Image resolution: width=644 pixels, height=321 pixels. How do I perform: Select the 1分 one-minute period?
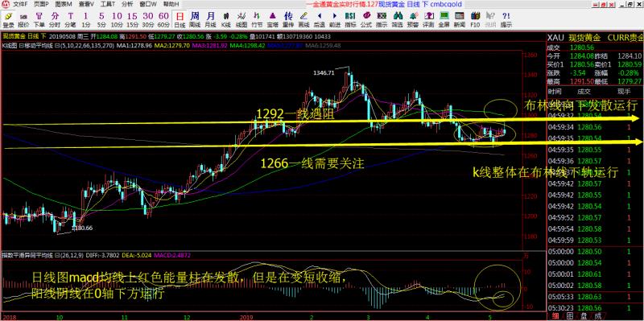pyautogui.click(x=85, y=19)
